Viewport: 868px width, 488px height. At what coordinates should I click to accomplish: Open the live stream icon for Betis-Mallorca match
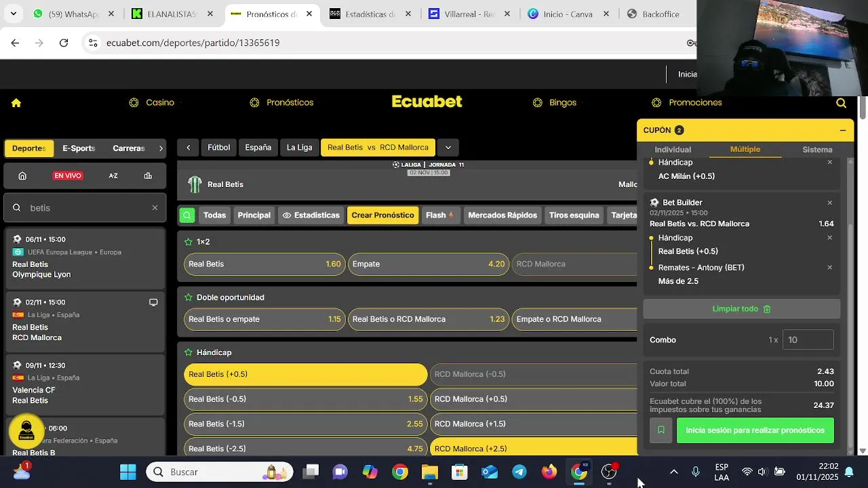[x=153, y=302]
